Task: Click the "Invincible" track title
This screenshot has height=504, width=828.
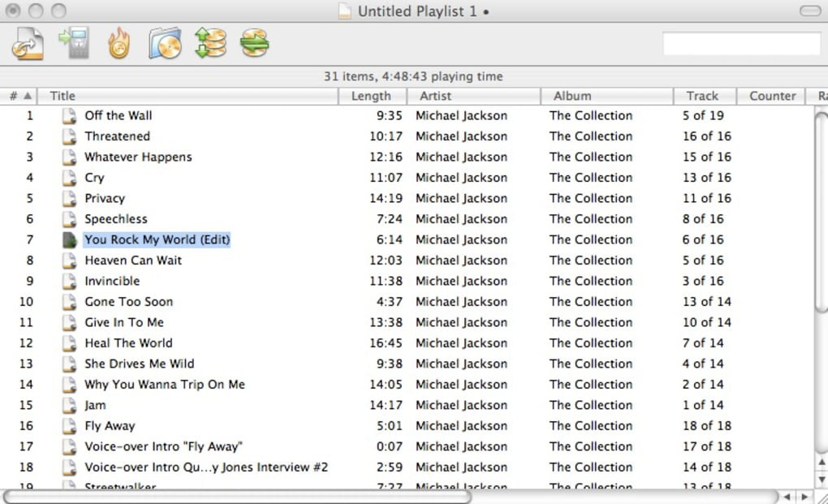Action: tap(112, 281)
